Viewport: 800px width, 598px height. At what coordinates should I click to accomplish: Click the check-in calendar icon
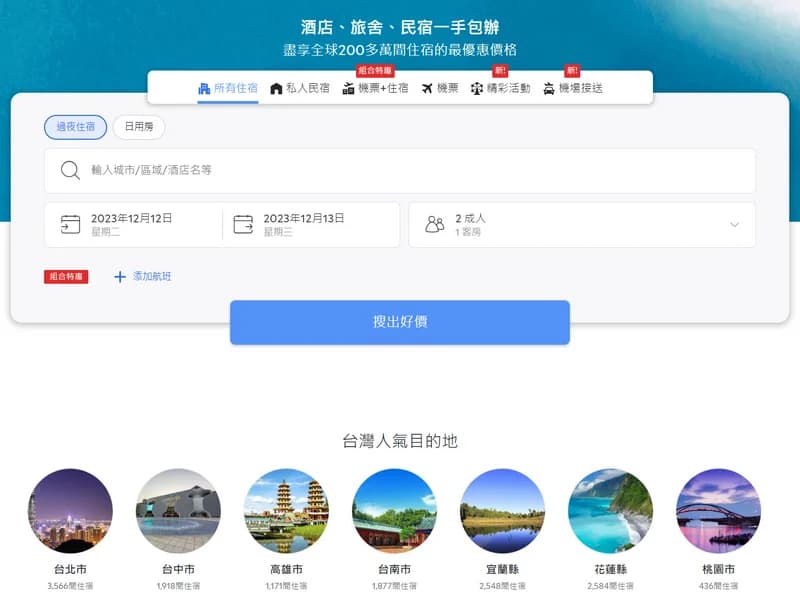click(70, 225)
